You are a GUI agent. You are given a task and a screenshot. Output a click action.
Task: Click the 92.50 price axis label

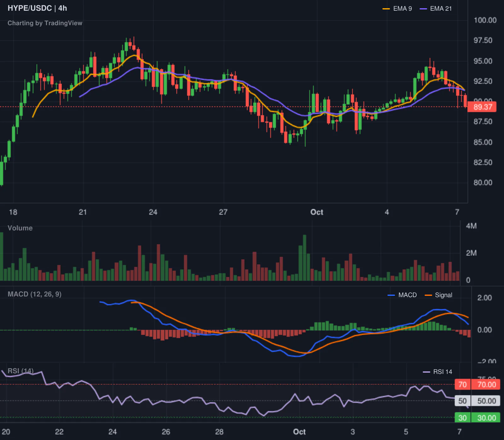point(483,81)
